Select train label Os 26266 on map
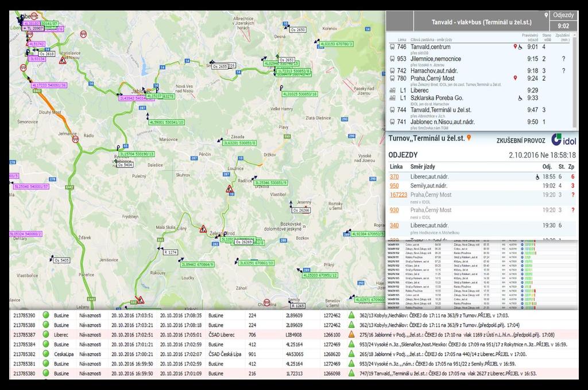 (301, 210)
